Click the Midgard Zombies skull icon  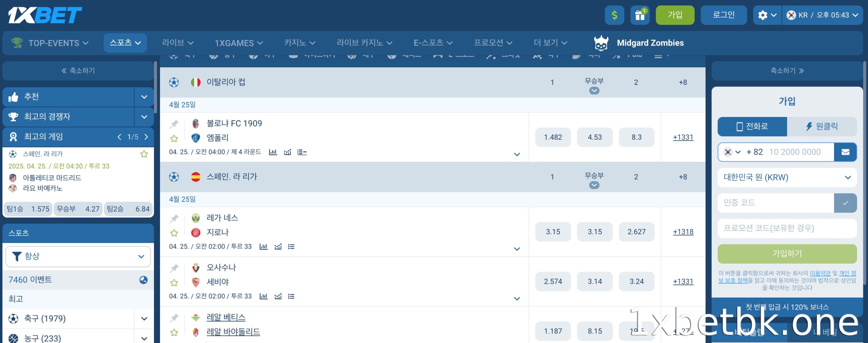pos(601,43)
